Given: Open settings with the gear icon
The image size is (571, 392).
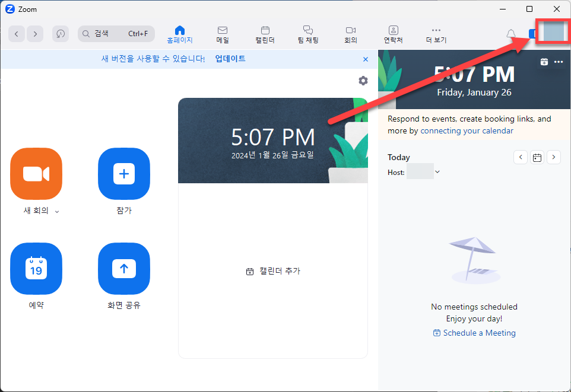Looking at the screenshot, I should click(363, 81).
